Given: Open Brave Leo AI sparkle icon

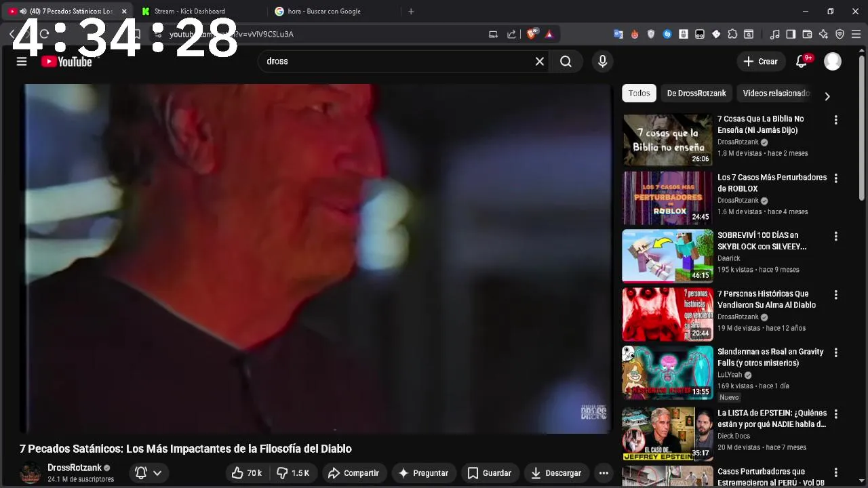Looking at the screenshot, I should click(x=823, y=34).
